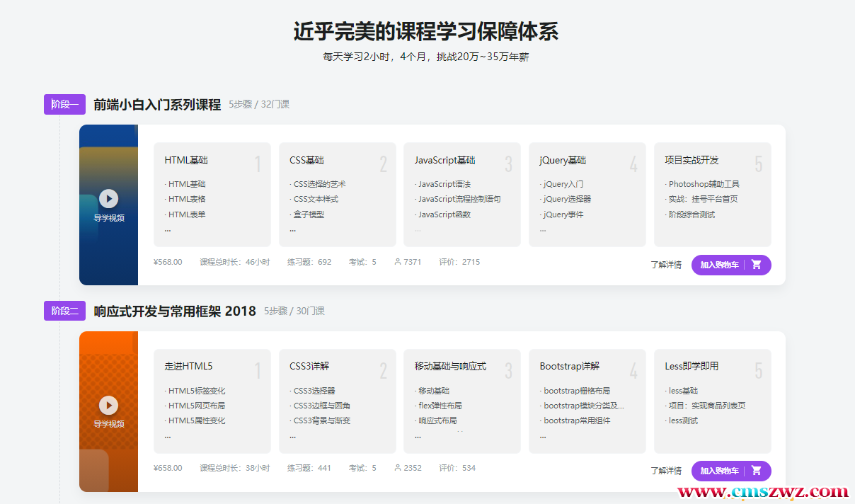Open the jQuery基础 course card
Image resolution: width=855 pixels, height=504 pixels.
click(587, 194)
